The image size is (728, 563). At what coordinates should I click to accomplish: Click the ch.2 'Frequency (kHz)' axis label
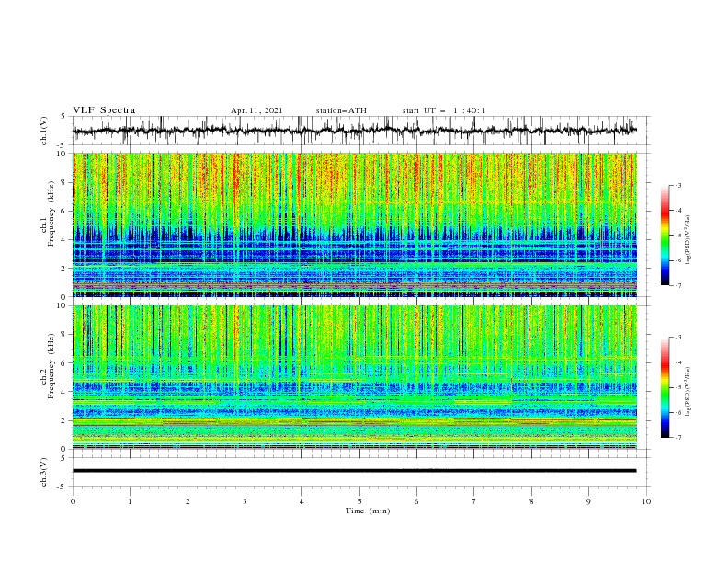[x=51, y=366]
